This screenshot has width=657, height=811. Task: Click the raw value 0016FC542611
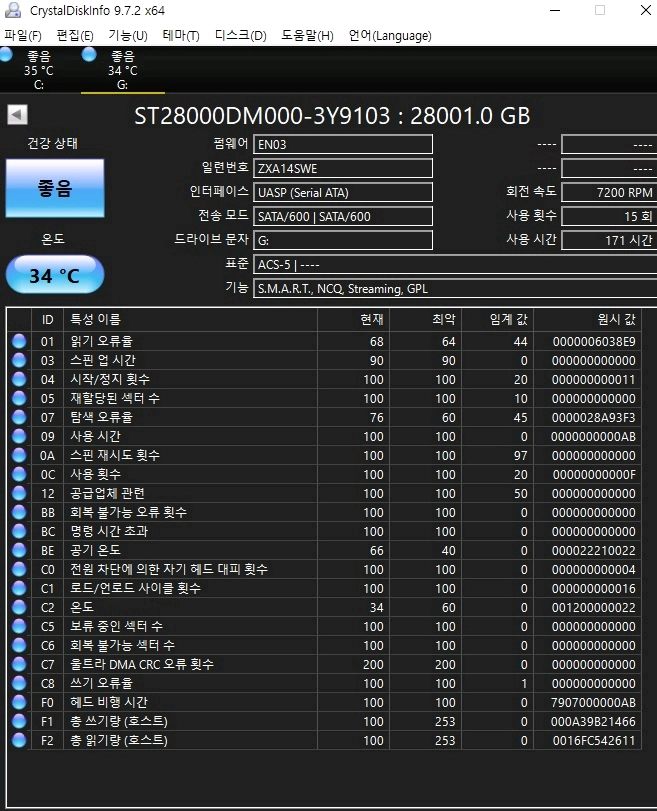594,740
